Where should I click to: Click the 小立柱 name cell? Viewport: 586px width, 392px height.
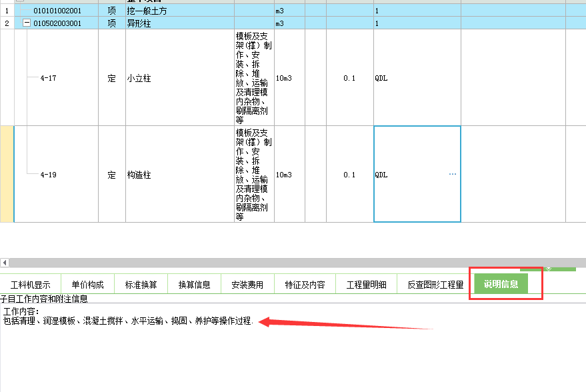[x=180, y=78]
